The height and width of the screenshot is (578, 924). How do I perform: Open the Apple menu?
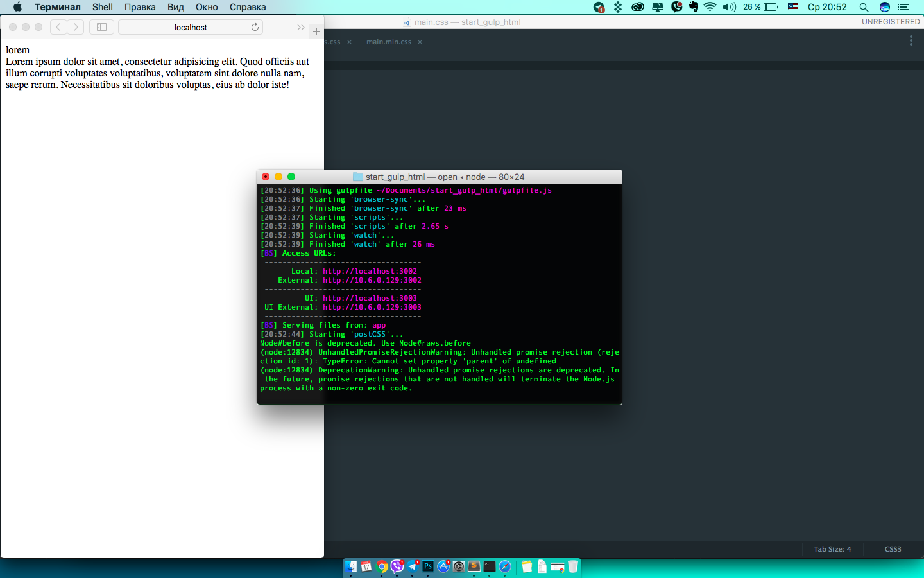click(x=17, y=7)
